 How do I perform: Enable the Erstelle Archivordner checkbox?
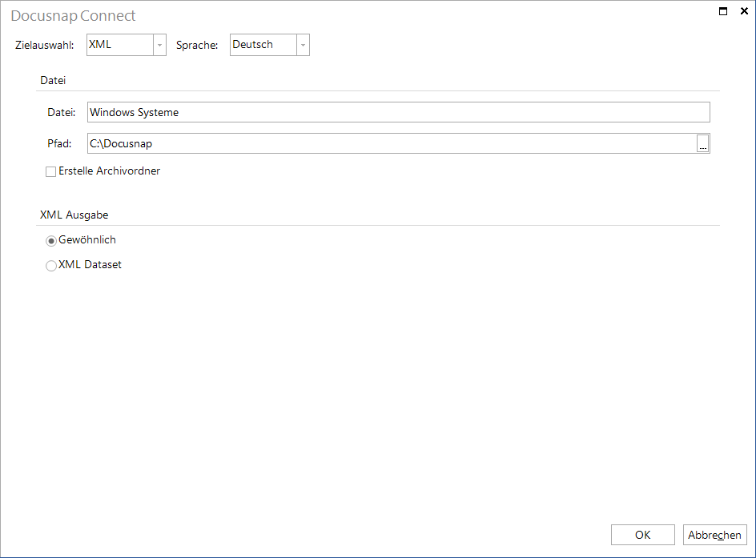[x=50, y=171]
